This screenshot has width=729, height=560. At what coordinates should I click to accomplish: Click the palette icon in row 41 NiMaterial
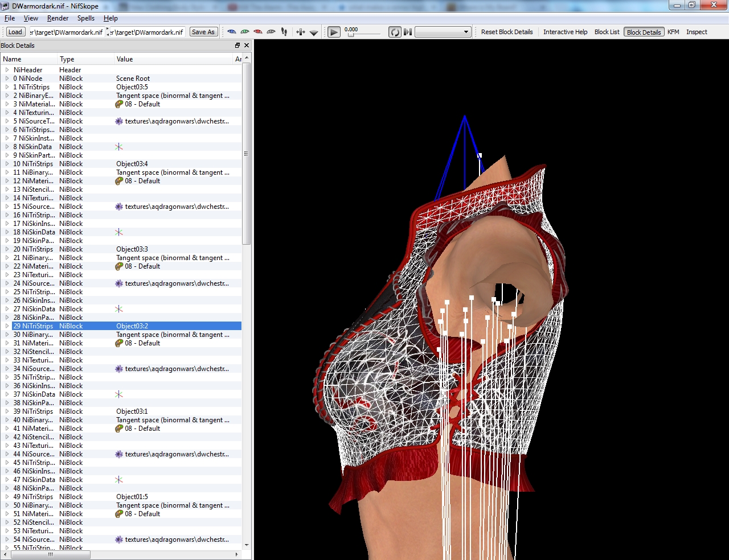(119, 429)
